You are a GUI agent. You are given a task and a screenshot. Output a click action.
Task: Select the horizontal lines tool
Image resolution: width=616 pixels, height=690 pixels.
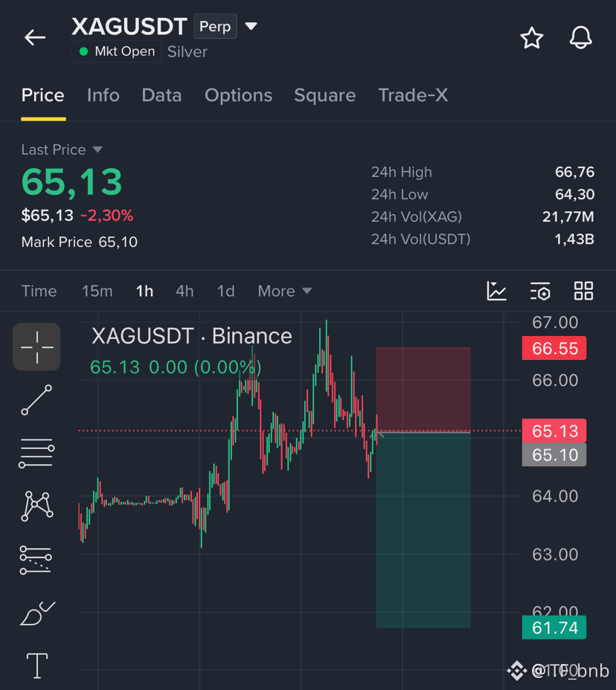tap(36, 453)
